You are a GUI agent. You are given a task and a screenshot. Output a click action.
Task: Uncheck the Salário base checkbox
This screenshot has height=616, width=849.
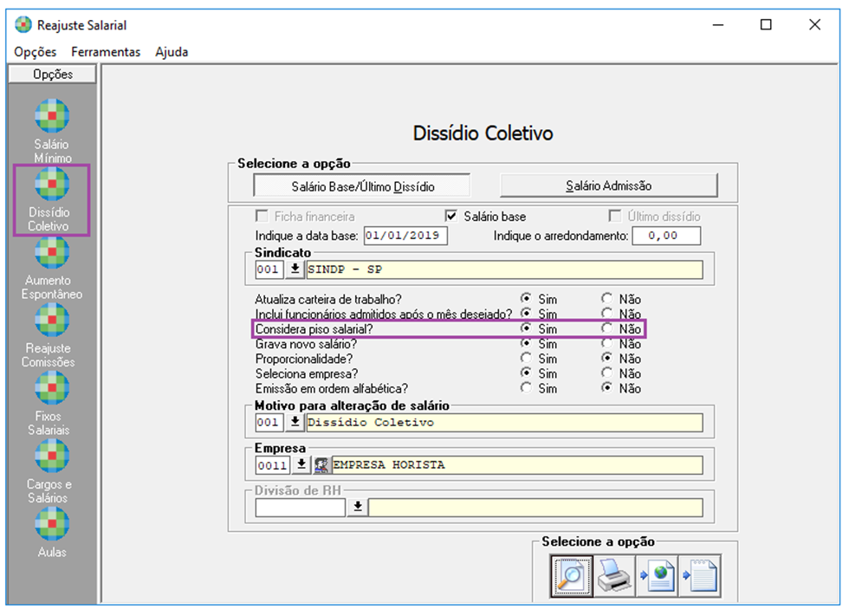(x=451, y=217)
